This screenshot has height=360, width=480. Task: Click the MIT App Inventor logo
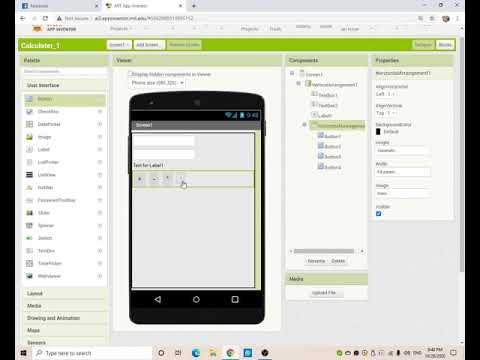(x=54, y=29)
